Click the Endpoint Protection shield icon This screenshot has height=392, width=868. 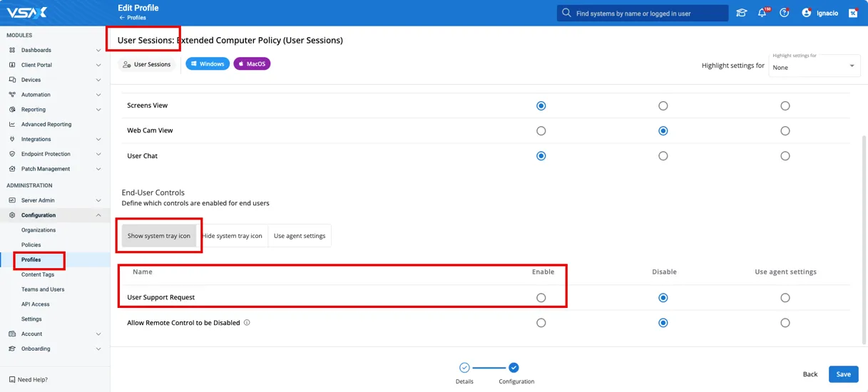(12, 154)
